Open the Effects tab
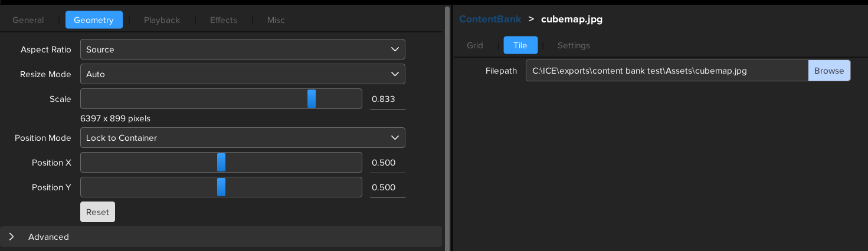 [224, 20]
